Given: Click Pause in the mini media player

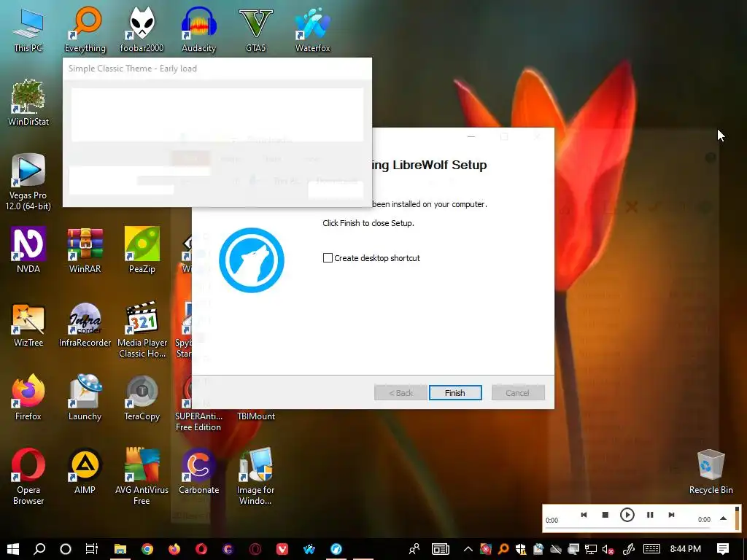Looking at the screenshot, I should tap(650, 515).
